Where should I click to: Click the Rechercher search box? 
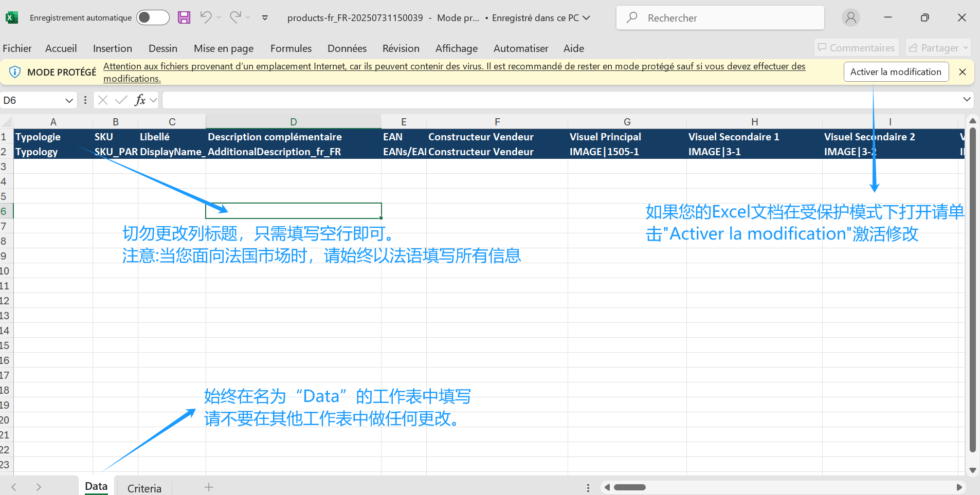tap(720, 18)
